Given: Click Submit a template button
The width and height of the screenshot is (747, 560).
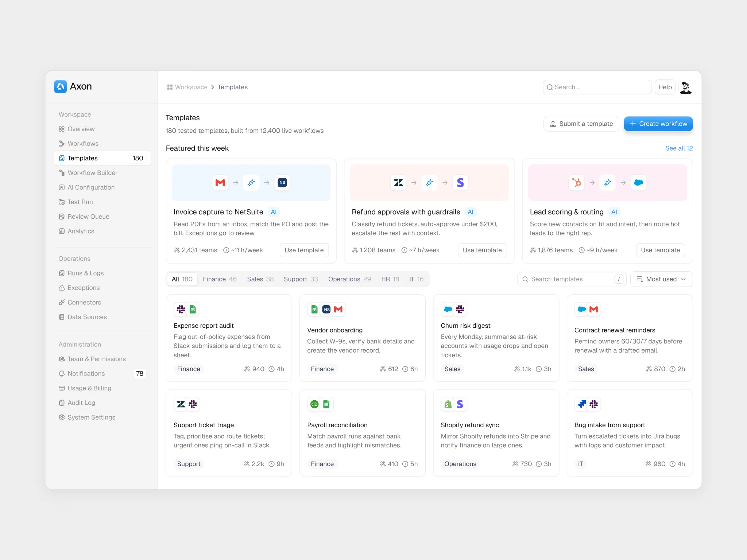Looking at the screenshot, I should (581, 124).
